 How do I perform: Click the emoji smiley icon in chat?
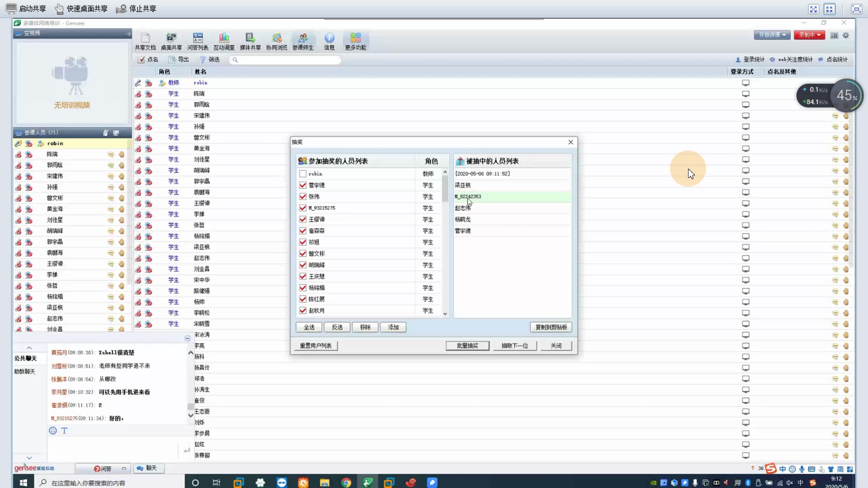[x=53, y=431]
